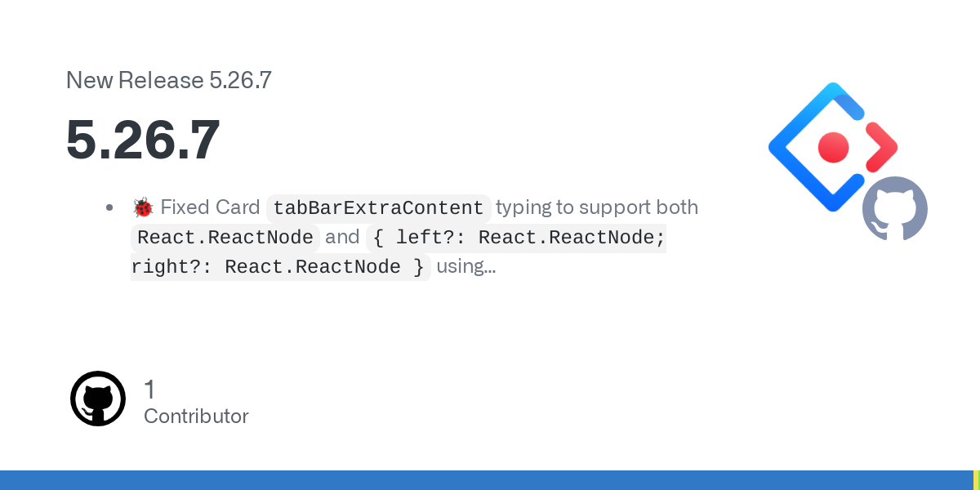Click the yellow segment of the bottom bar
The image size is (980, 490).
coord(976,480)
